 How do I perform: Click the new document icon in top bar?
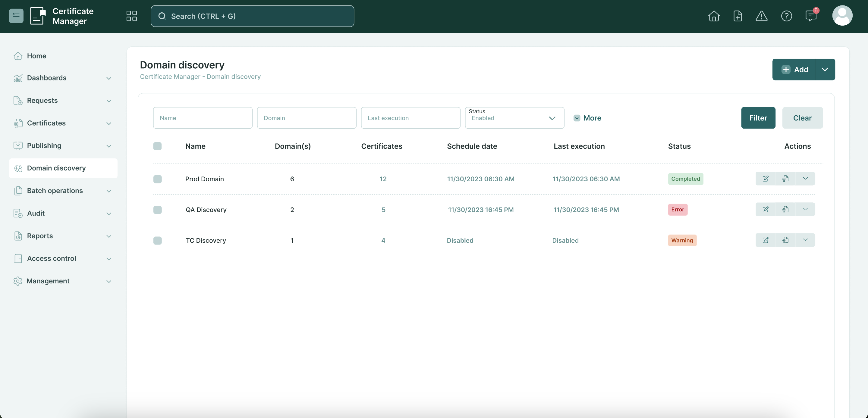coord(737,16)
